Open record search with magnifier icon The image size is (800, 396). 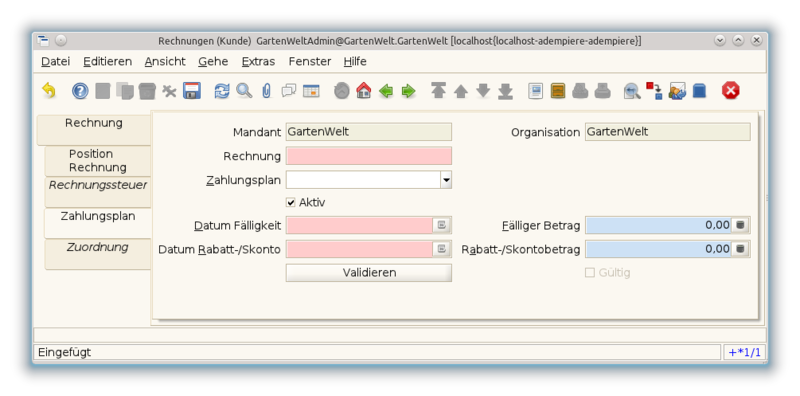(244, 91)
